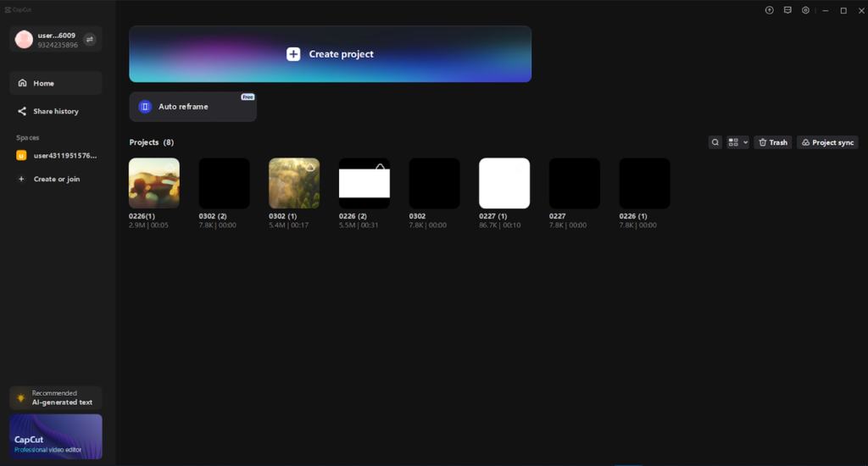Click the Project sync button
Screen dimensions: 868x466
(x=827, y=142)
